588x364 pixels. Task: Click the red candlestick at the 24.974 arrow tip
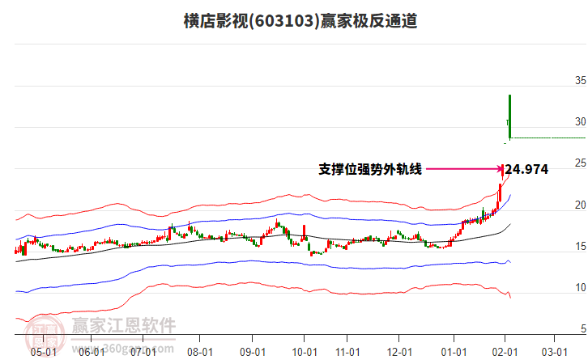coord(502,171)
